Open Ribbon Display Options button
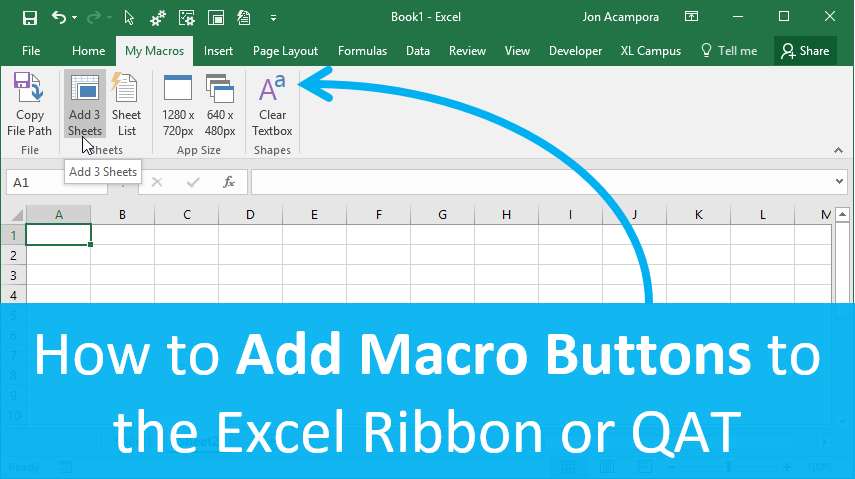 tap(692, 17)
